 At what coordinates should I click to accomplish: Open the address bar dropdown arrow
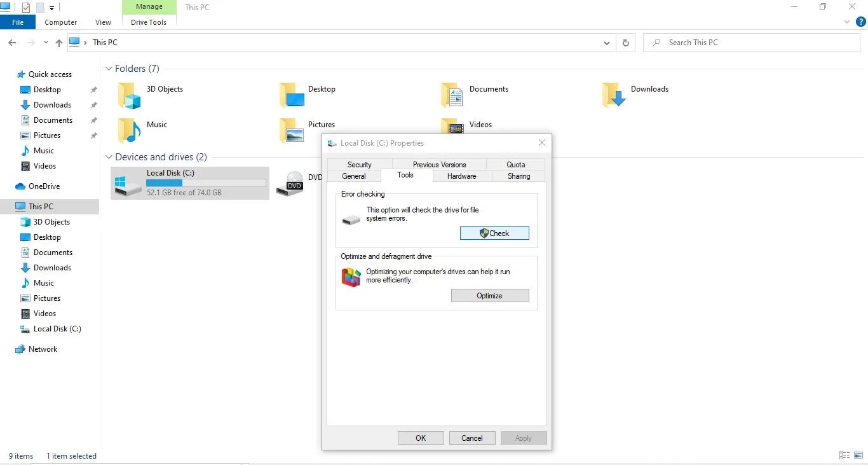(606, 43)
